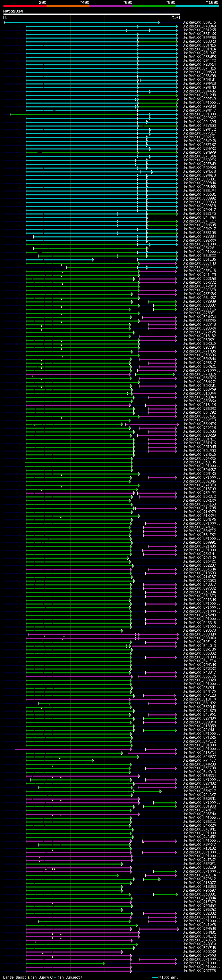Select the UniRef100_Q86GR2 label

click(x=199, y=408)
